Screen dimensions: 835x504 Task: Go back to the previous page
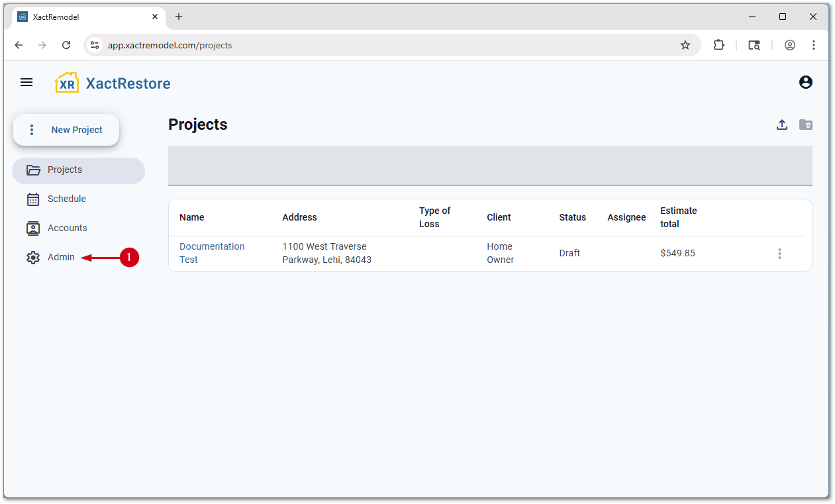[19, 45]
